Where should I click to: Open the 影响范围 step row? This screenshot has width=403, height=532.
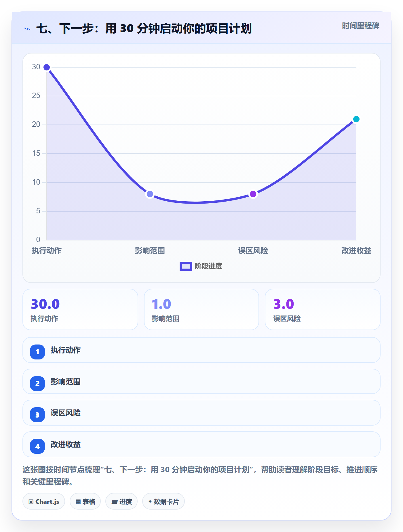coord(201,381)
